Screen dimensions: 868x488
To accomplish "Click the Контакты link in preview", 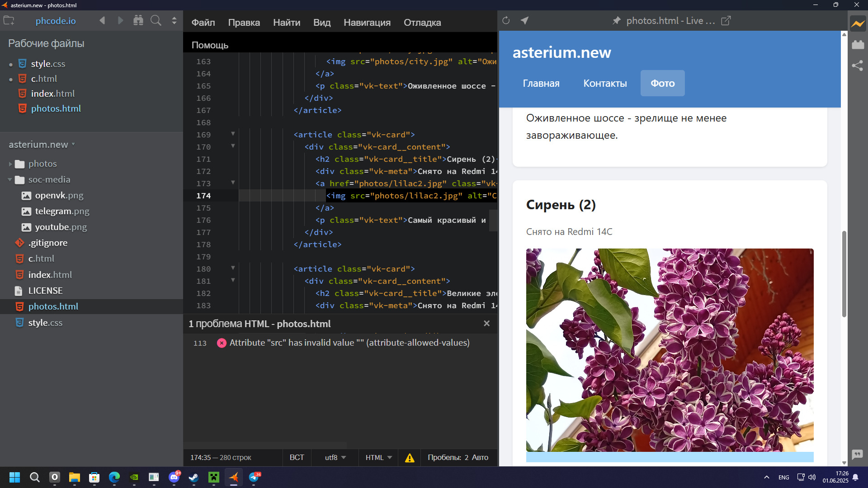I will pyautogui.click(x=604, y=84).
